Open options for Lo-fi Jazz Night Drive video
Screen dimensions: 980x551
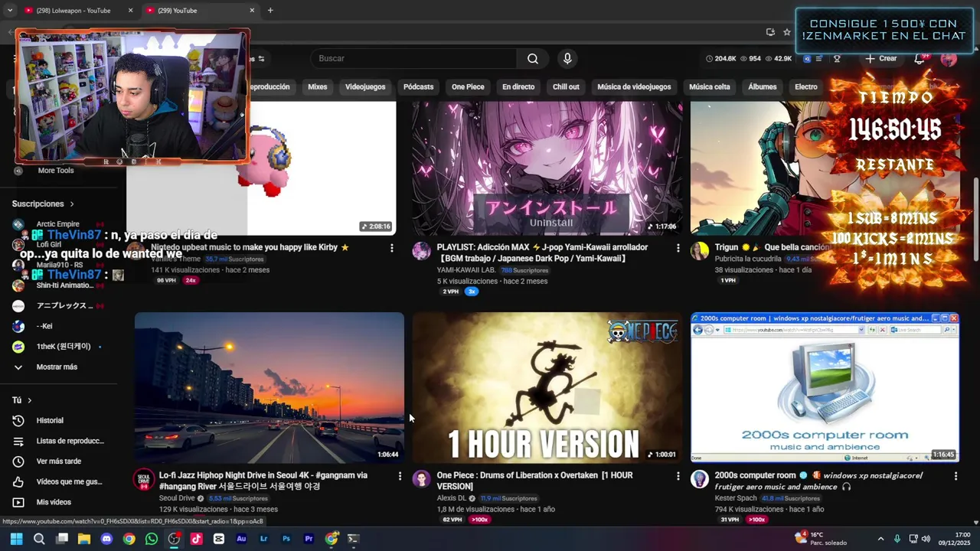click(400, 476)
